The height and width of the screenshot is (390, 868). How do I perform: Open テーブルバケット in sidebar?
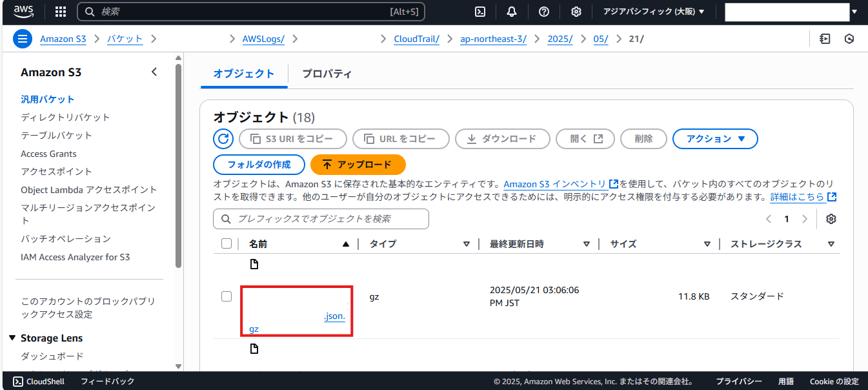point(56,135)
